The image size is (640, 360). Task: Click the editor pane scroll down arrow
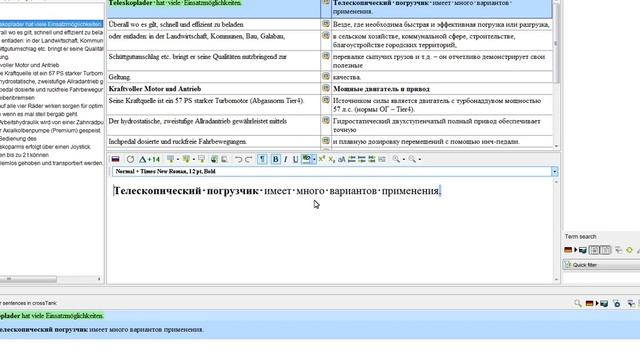556,279
